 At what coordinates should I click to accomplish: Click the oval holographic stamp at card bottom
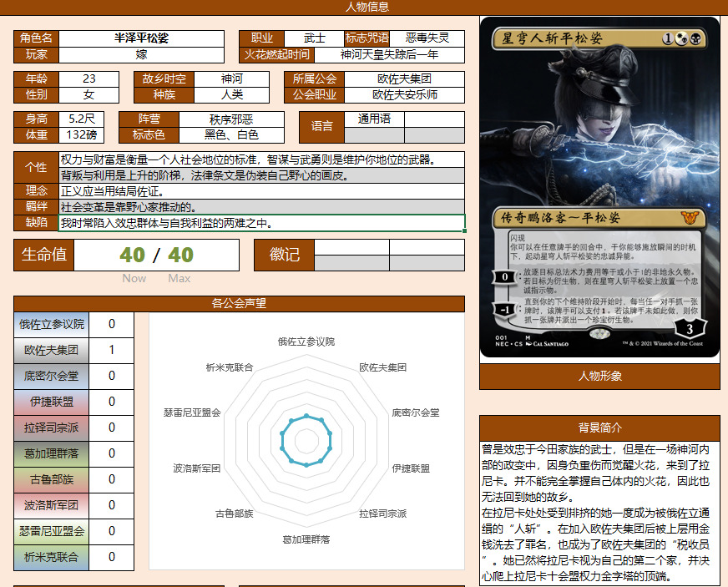pos(599,333)
